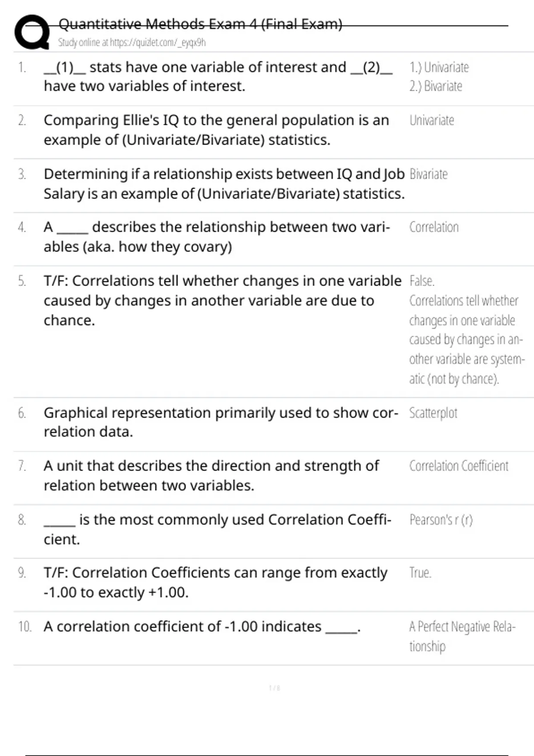Click the "Pearson's r (r)" answer
Viewport: 534px width, 756px height.
point(441,520)
